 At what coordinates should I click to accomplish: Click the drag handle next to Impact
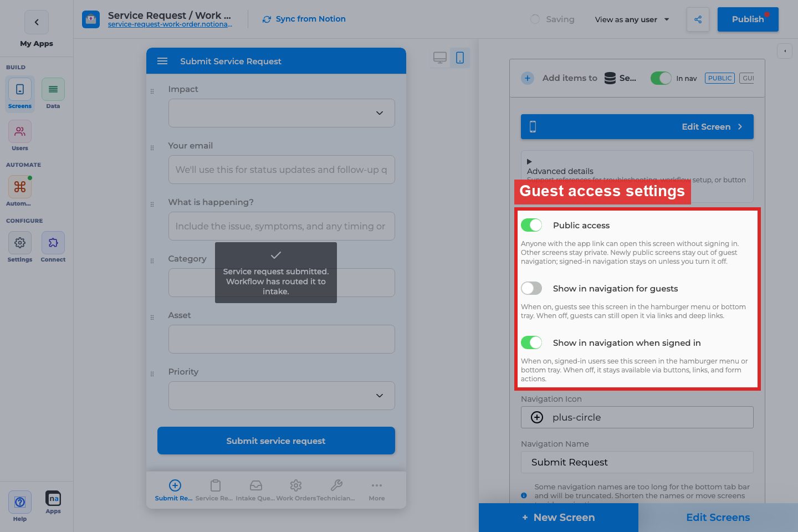point(152,91)
